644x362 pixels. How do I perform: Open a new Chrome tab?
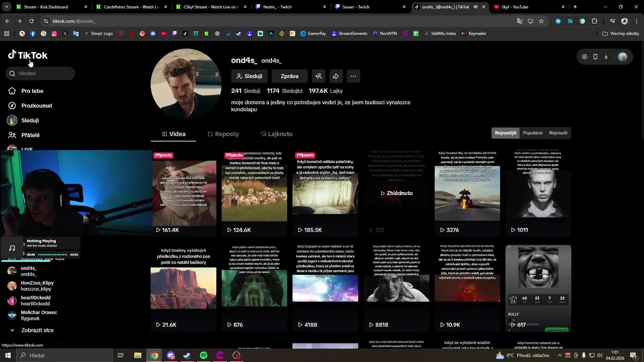point(575,7)
